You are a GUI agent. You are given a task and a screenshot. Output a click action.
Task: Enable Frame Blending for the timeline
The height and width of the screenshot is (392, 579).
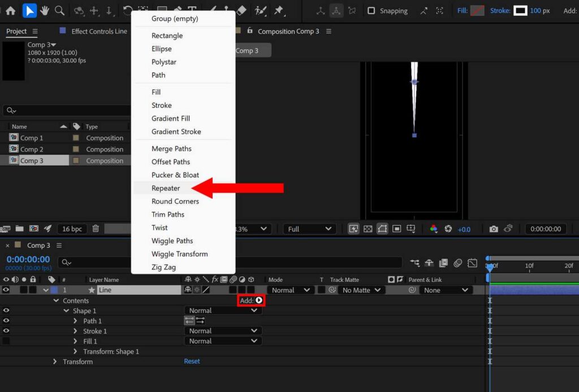(443, 263)
